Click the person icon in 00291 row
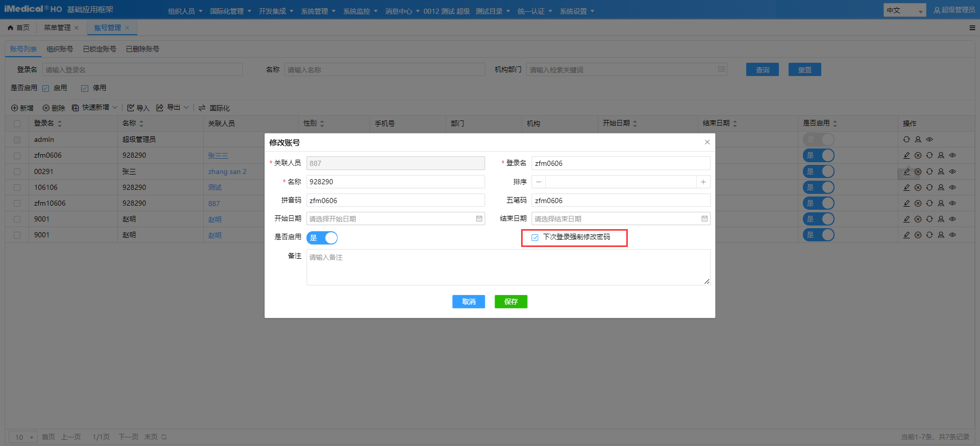This screenshot has height=446, width=980. coord(941,171)
